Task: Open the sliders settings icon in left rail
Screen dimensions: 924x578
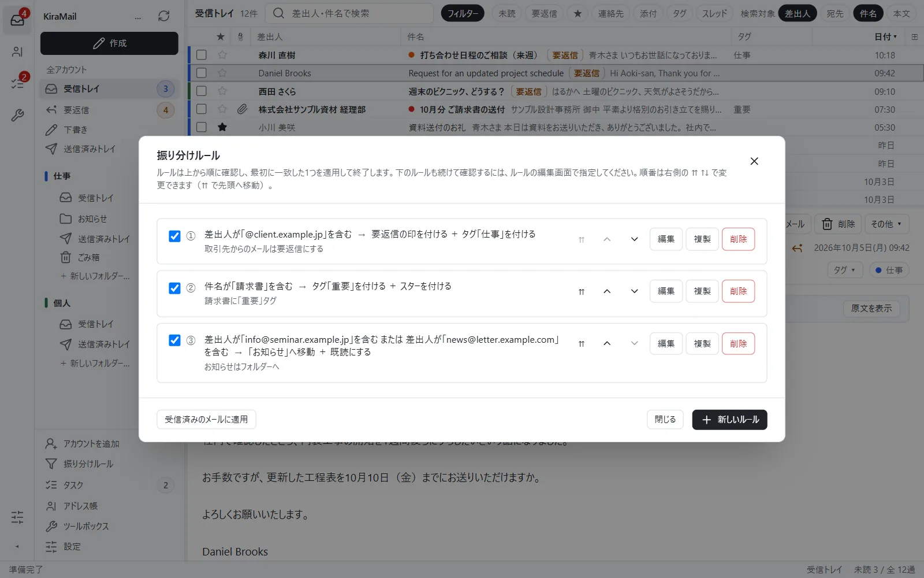Action: click(x=17, y=517)
